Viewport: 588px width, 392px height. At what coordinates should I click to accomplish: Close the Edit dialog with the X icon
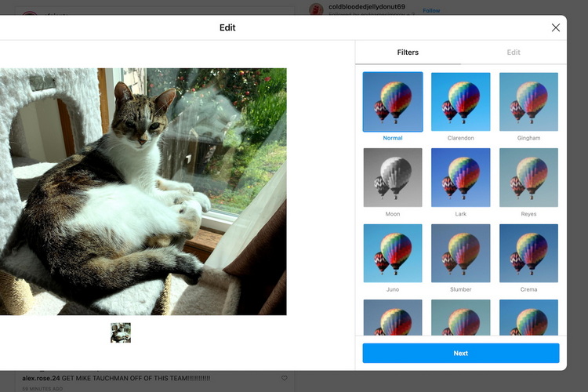(555, 27)
